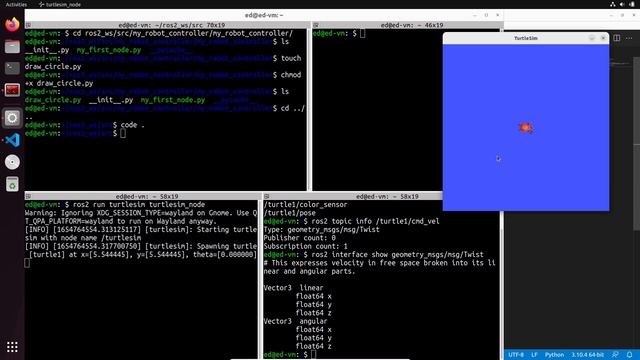
Task: Click the 'Vector3 angular' line
Action: 295,321
